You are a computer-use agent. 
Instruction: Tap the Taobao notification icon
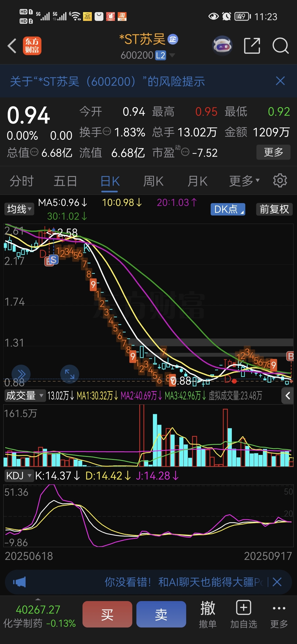point(122,17)
